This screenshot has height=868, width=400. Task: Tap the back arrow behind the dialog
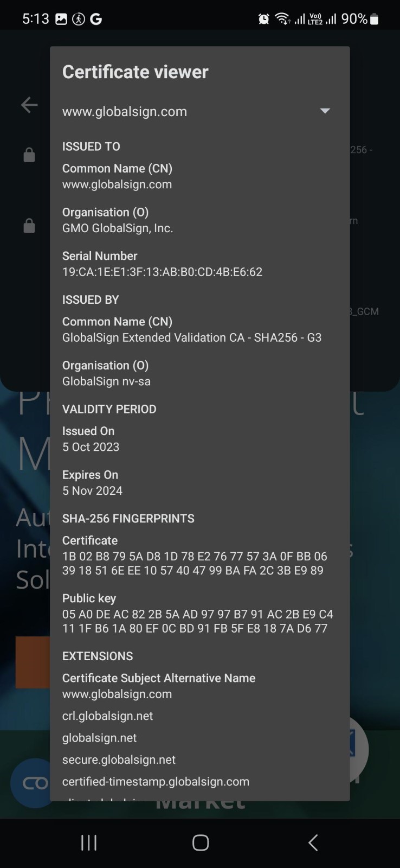(29, 105)
